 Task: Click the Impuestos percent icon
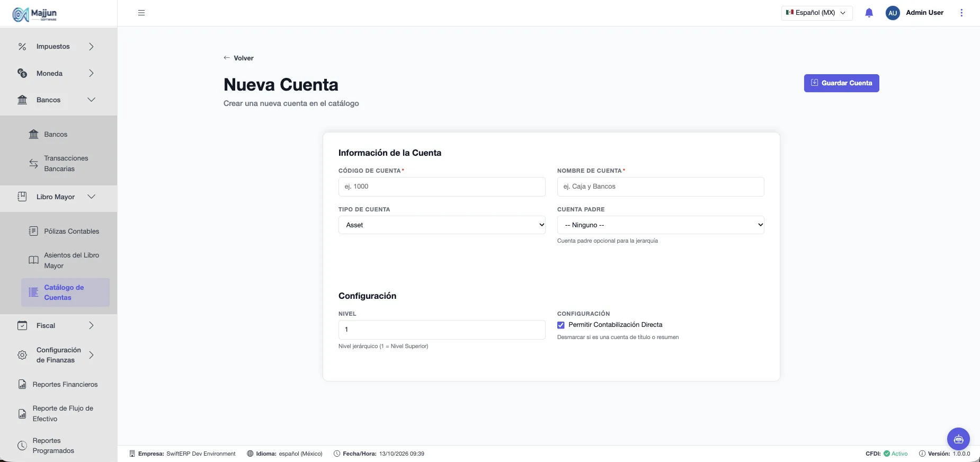tap(22, 47)
